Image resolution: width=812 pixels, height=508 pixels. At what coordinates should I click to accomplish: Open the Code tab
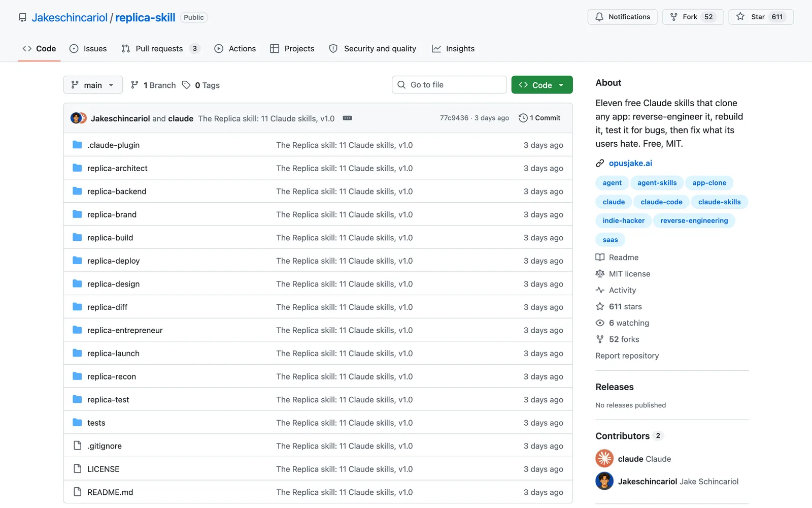coord(39,49)
